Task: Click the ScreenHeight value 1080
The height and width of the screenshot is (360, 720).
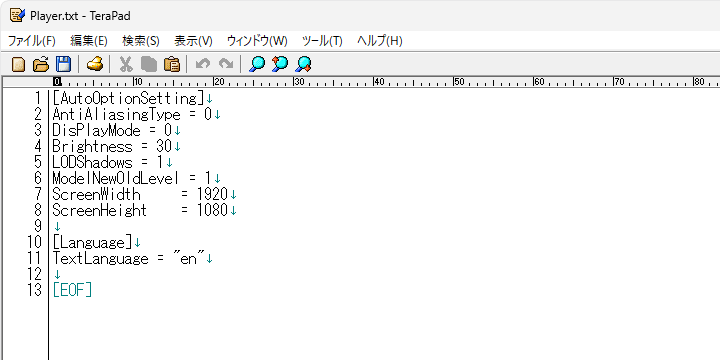Action: pos(212,211)
